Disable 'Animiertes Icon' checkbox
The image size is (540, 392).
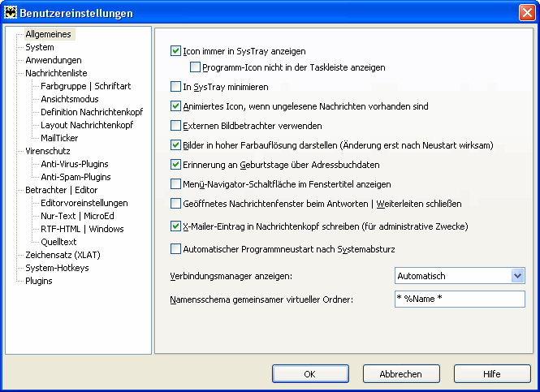175,106
